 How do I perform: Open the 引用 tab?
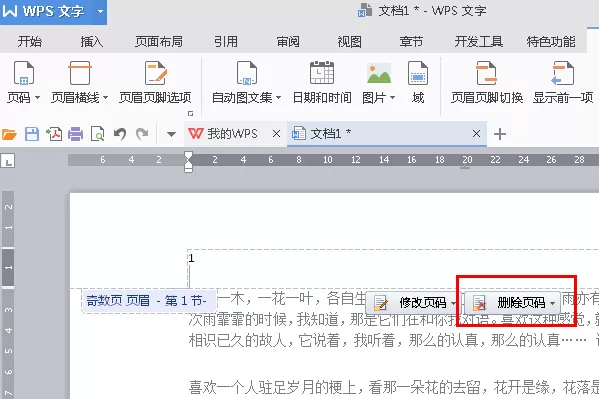pos(226,41)
